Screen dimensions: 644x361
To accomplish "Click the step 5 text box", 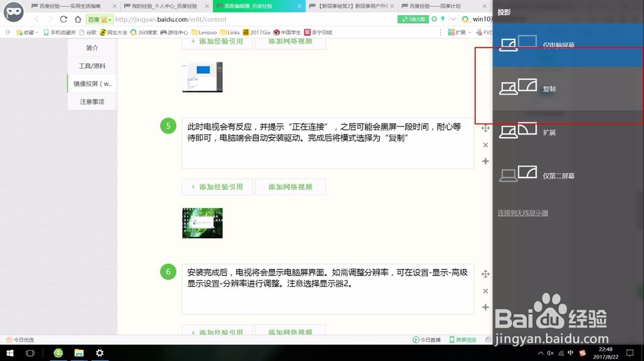I will (x=328, y=143).
